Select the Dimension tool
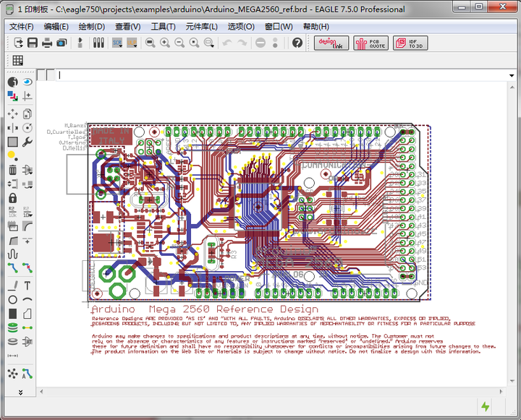521x420 pixels. pos(12,356)
